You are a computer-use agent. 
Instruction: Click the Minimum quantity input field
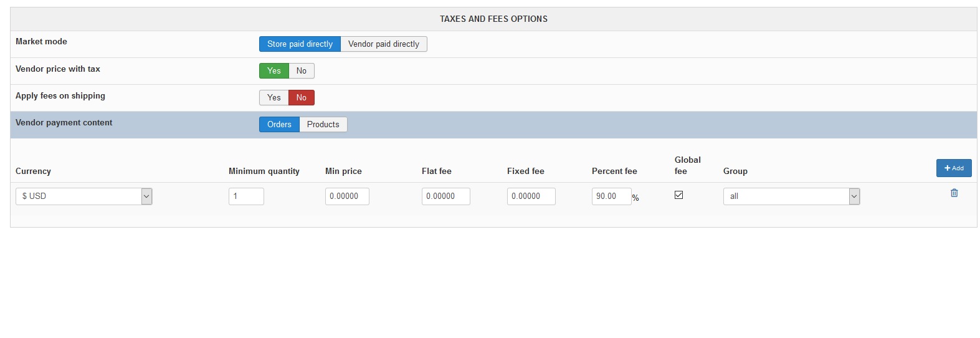pos(246,196)
